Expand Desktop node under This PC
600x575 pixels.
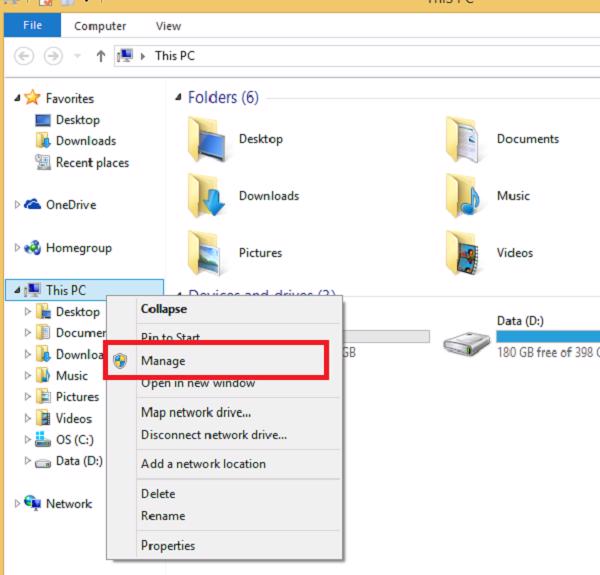point(28,312)
